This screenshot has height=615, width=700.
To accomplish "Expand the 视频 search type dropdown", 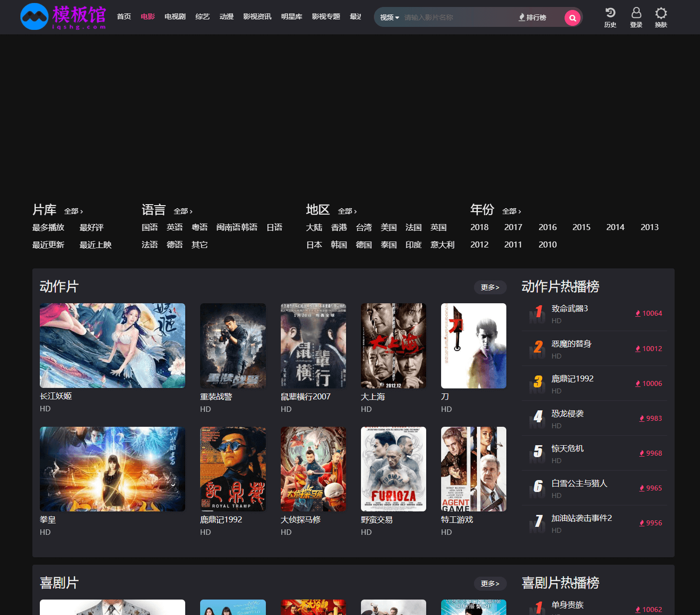I will [389, 17].
